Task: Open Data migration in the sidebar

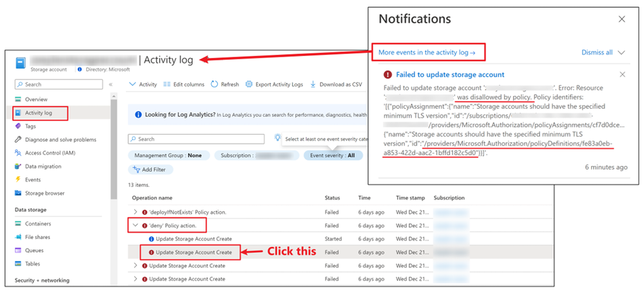Action: click(x=43, y=167)
